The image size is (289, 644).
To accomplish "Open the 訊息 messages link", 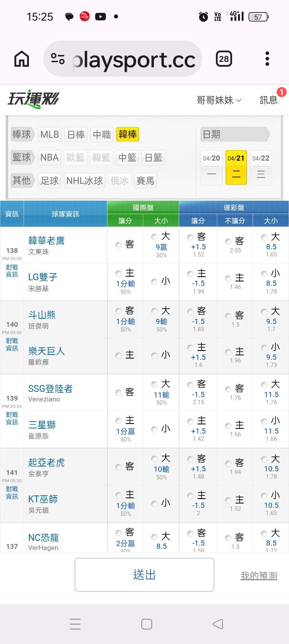I will click(x=269, y=100).
